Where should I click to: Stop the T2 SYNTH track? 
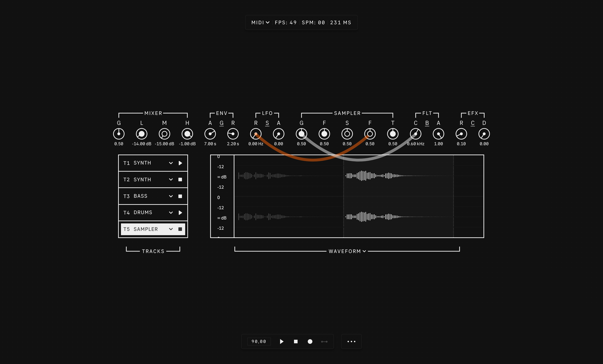point(180,179)
